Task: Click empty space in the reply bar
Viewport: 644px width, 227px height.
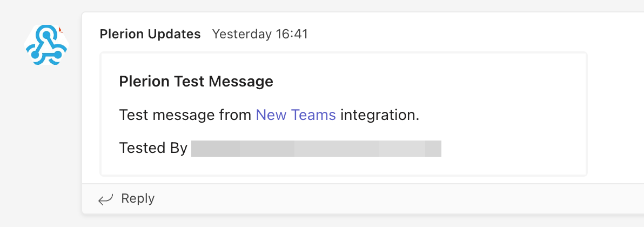Action: click(x=370, y=199)
